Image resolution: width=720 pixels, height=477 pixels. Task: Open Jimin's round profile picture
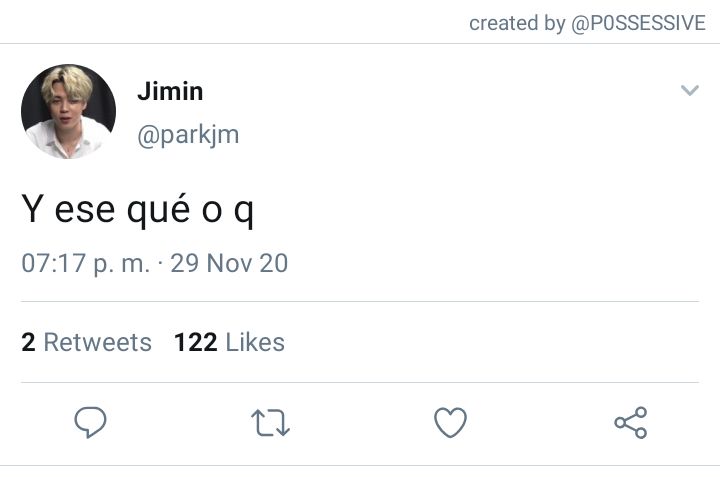(x=68, y=112)
